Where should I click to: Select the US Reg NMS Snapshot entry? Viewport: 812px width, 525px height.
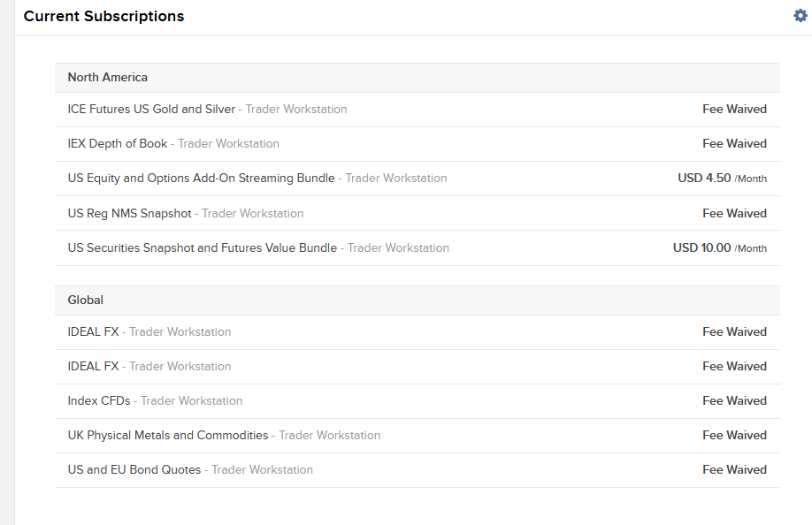(x=417, y=213)
